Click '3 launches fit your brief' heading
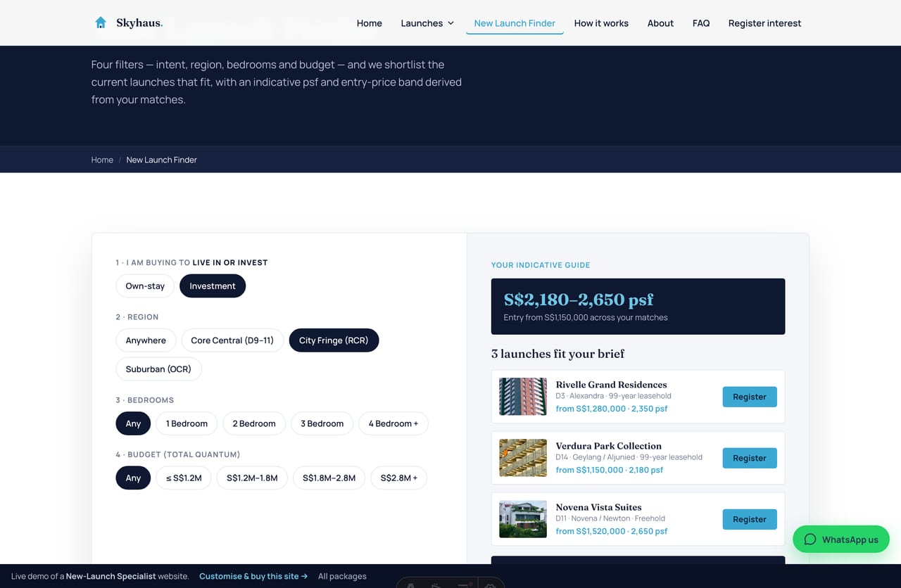This screenshot has height=588, width=901. [x=557, y=354]
